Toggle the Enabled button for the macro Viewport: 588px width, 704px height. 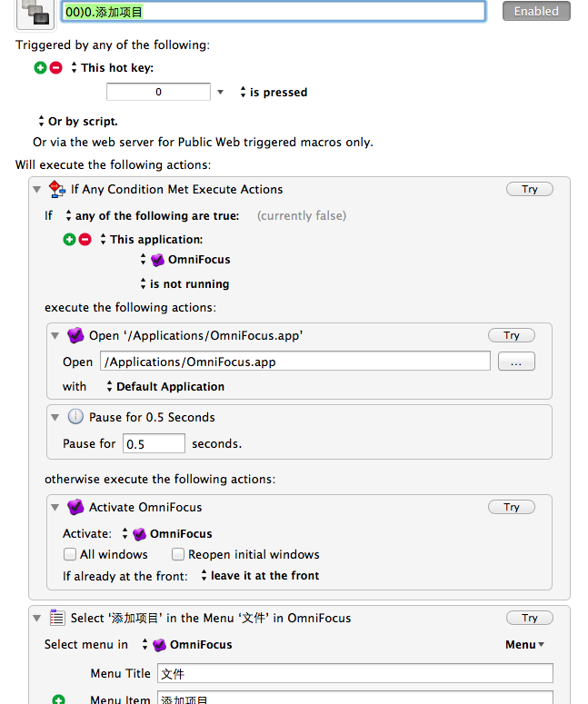(536, 11)
